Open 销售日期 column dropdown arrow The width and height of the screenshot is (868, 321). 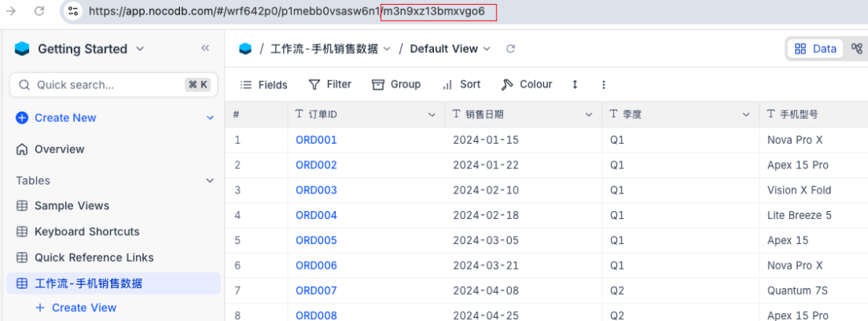tap(589, 115)
